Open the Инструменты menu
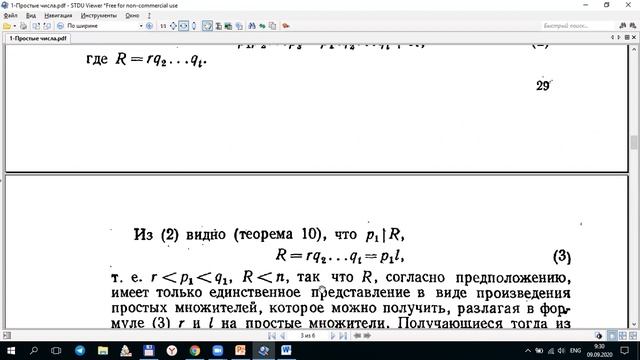640x360 pixels. tap(99, 16)
